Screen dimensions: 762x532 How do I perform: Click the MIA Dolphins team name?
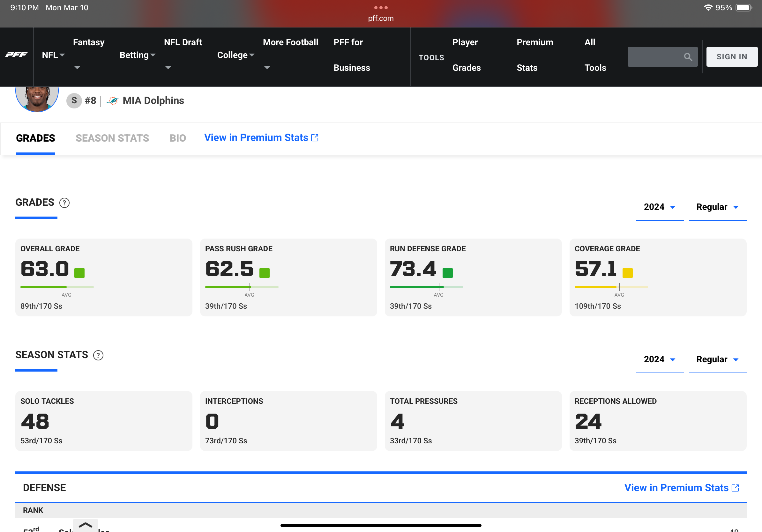click(x=153, y=100)
